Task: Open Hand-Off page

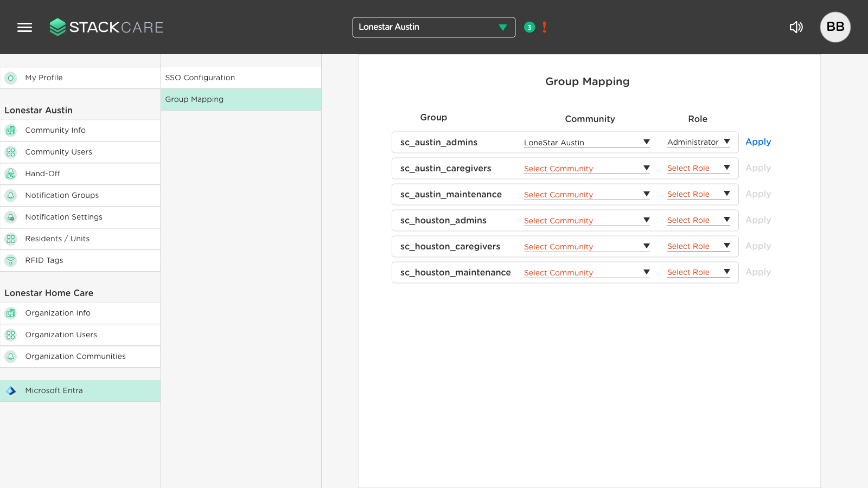Action: click(x=80, y=174)
